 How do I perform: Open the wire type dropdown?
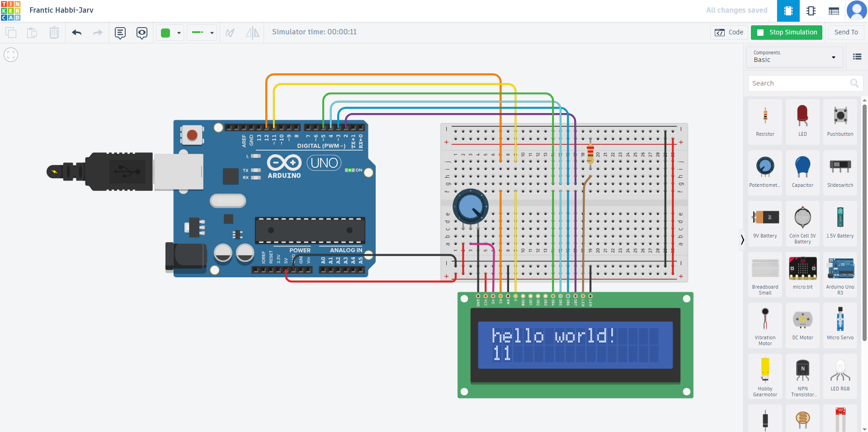(202, 33)
